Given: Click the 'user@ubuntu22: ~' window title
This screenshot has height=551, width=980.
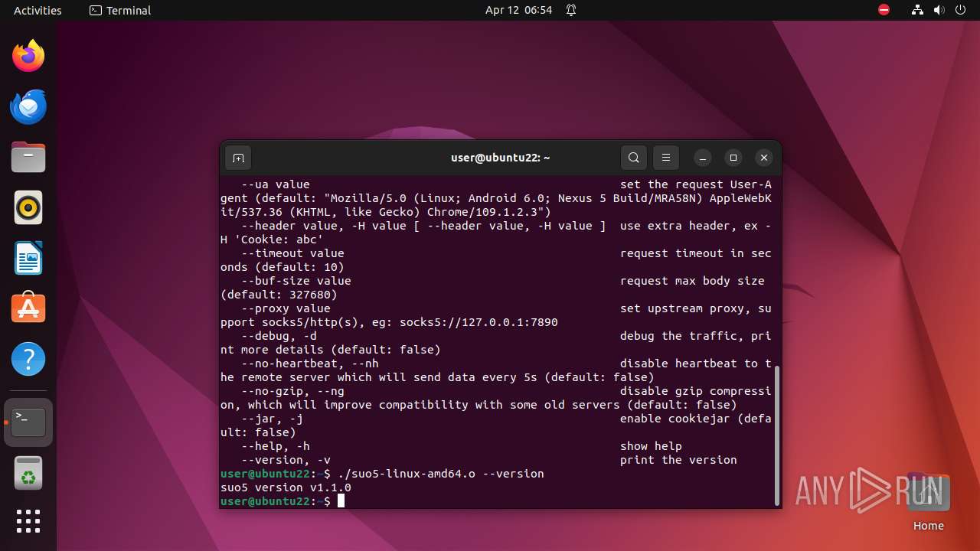Looking at the screenshot, I should (x=501, y=158).
